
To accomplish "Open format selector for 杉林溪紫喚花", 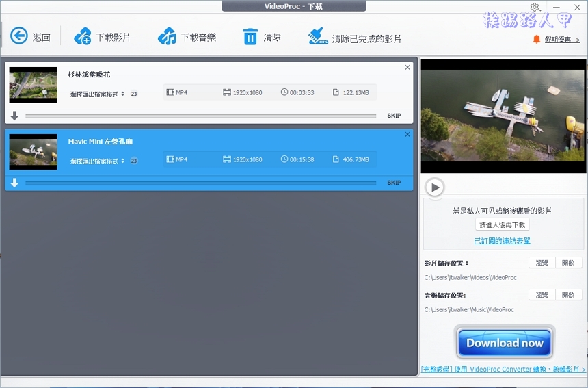I will 97,94.
